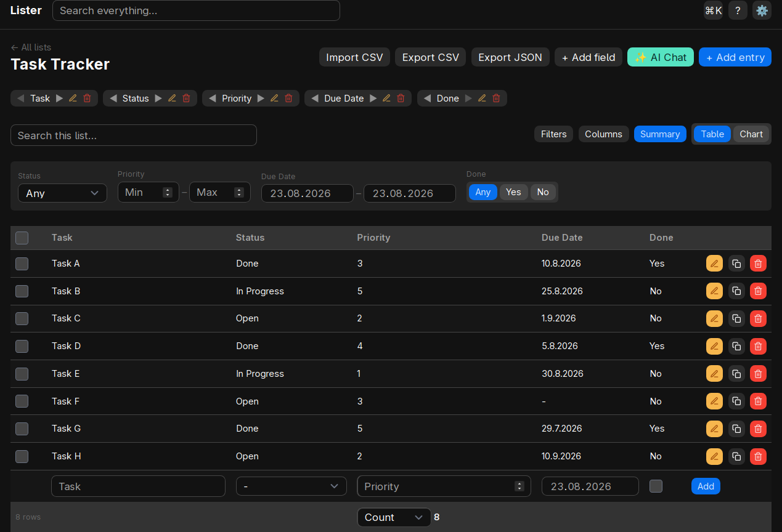Image resolution: width=782 pixels, height=532 pixels.
Task: Duplicate the Task E row
Action: [736, 374]
